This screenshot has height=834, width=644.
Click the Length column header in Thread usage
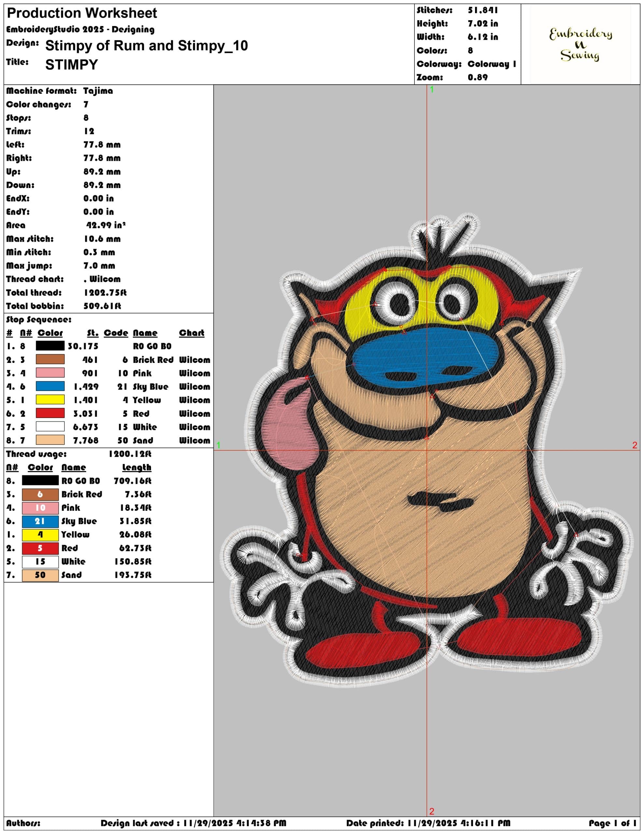pyautogui.click(x=137, y=467)
